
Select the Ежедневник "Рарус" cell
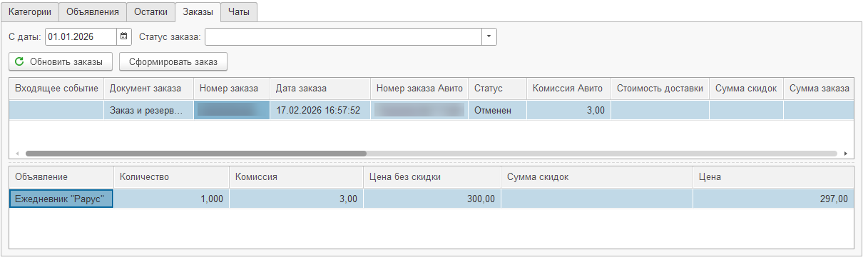click(61, 199)
